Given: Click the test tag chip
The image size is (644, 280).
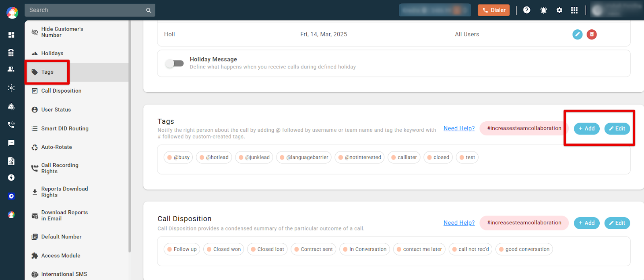Looking at the screenshot, I should (x=467, y=158).
